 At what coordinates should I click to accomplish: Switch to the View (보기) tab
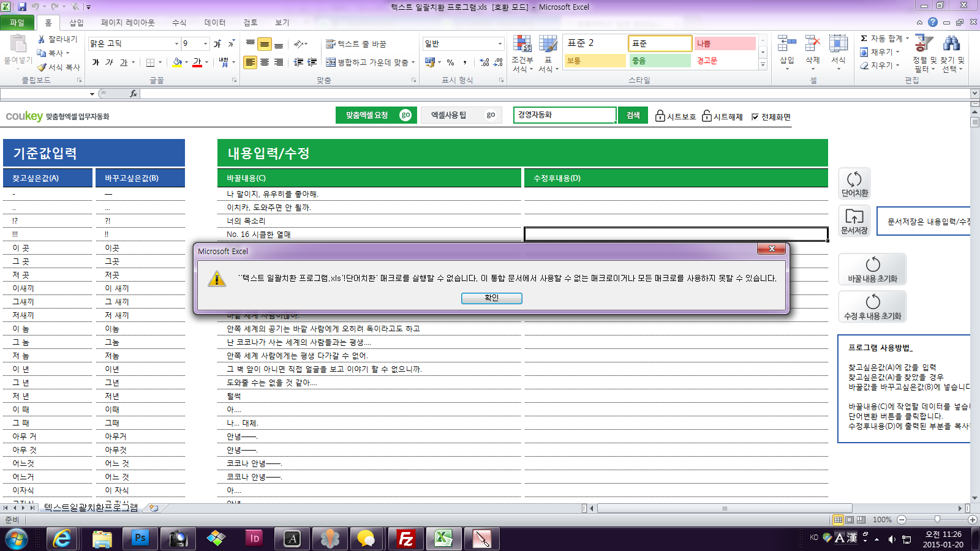(282, 23)
